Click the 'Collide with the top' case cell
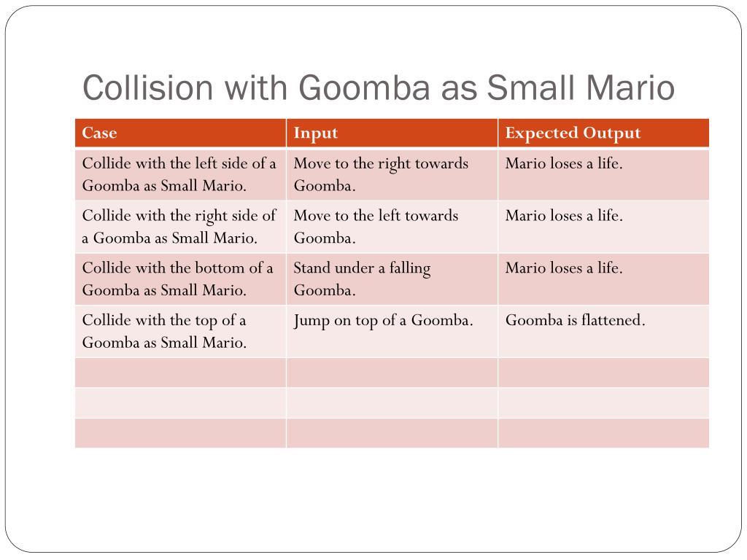The height and width of the screenshot is (560, 747). [x=181, y=332]
